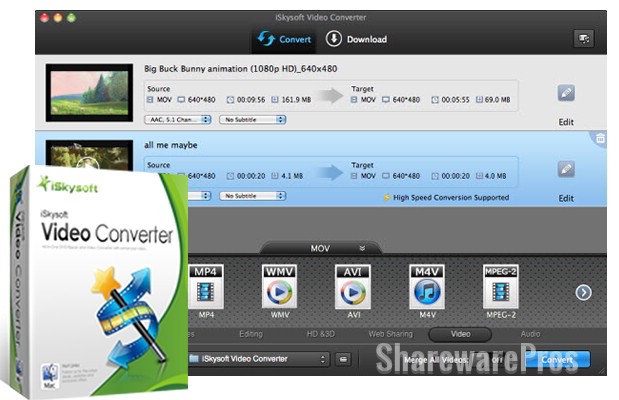
Task: Choose the AVI output format icon
Action: point(353,287)
